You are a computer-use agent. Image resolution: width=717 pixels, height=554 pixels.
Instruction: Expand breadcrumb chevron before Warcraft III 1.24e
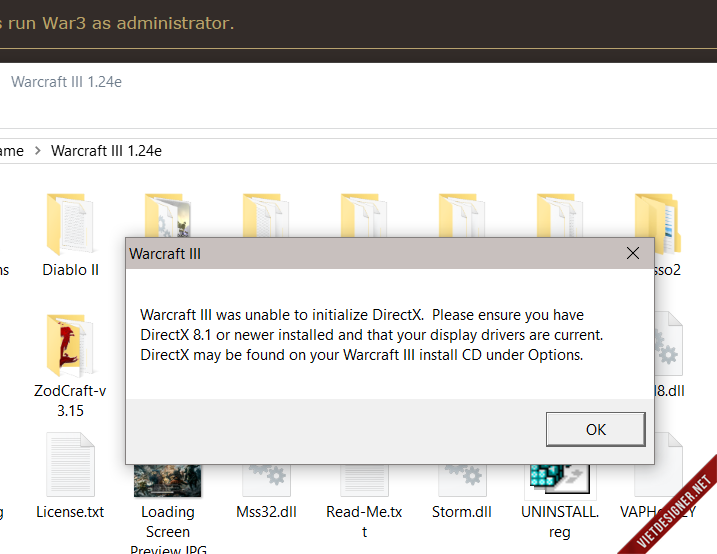click(x=37, y=150)
